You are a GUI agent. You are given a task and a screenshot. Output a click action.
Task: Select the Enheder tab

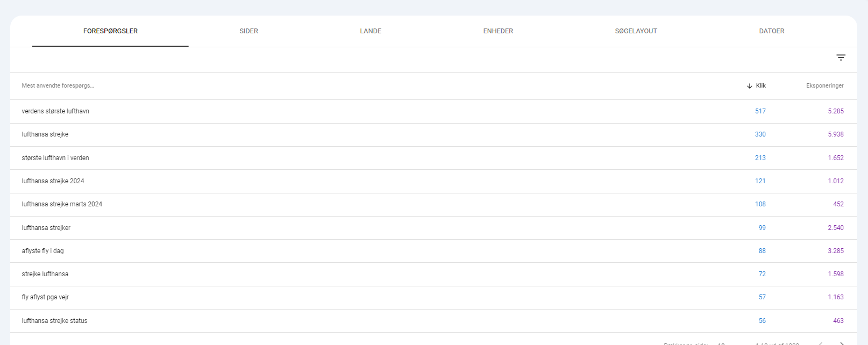(498, 31)
